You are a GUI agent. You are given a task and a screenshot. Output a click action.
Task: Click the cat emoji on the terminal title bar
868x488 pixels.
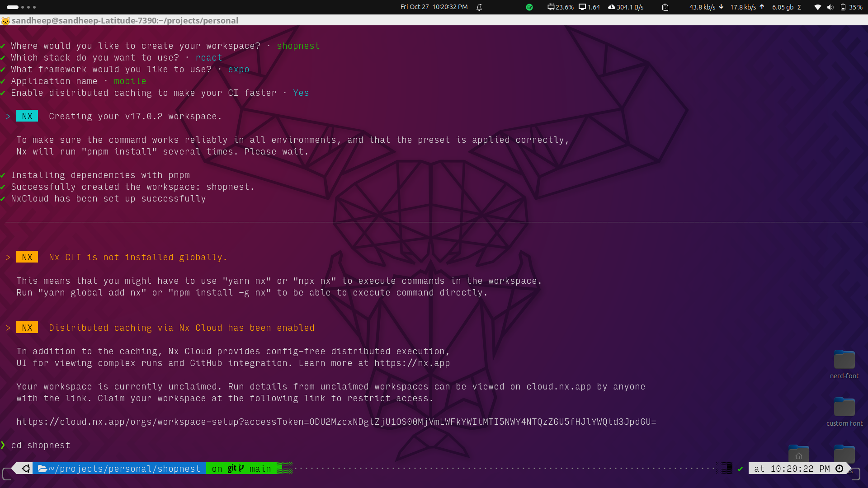pyautogui.click(x=5, y=20)
